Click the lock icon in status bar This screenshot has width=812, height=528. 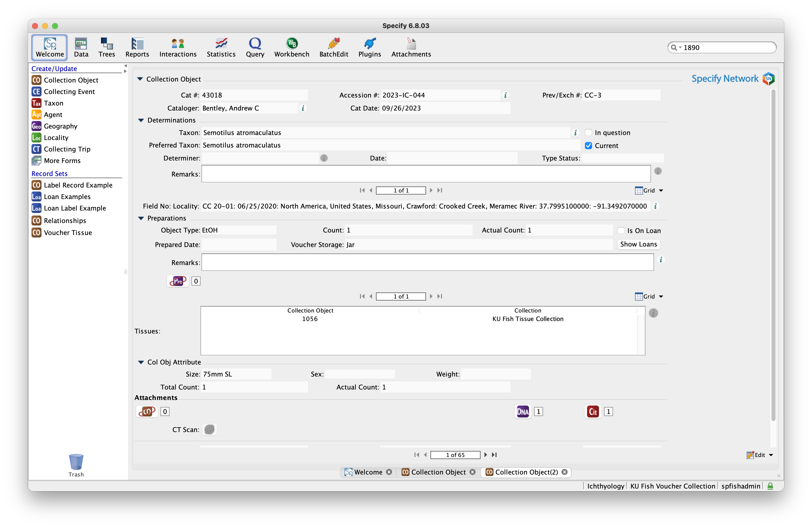click(x=770, y=486)
